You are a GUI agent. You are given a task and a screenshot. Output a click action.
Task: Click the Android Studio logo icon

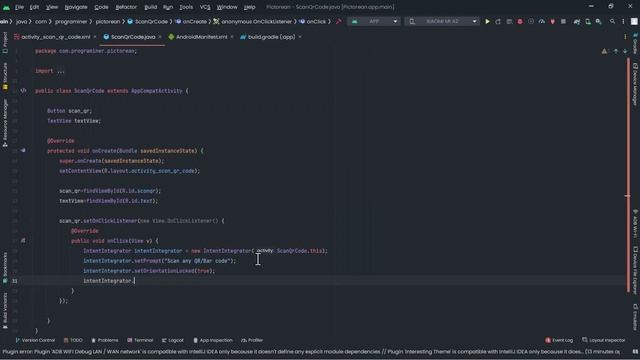(x=6, y=7)
